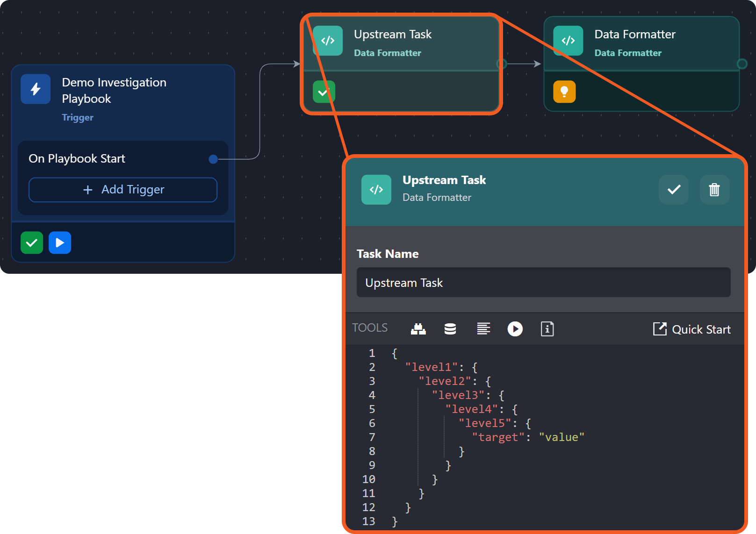
Task: Focus the Task Name input field
Action: coord(543,283)
